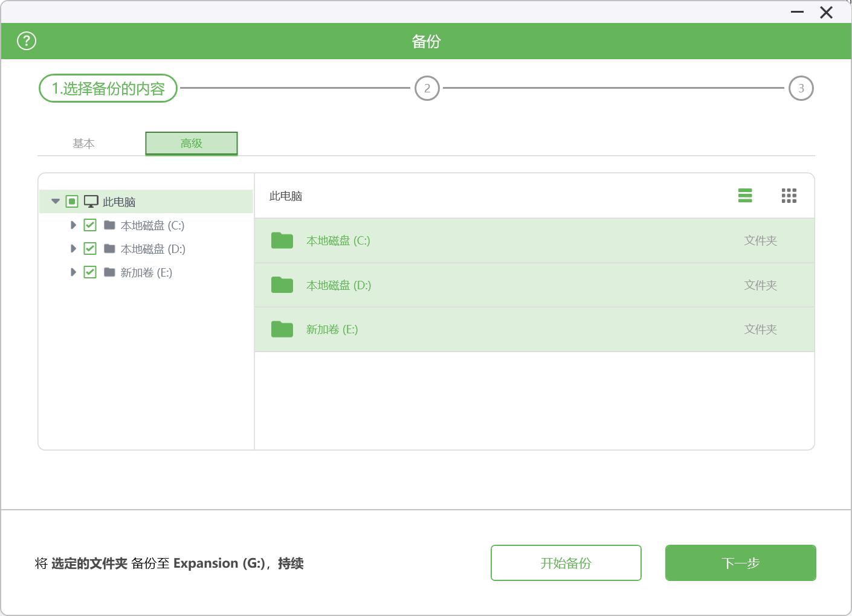Uncheck the 本地磁盘 (C:) checkbox
Image resolution: width=852 pixels, height=616 pixels.
pos(89,225)
